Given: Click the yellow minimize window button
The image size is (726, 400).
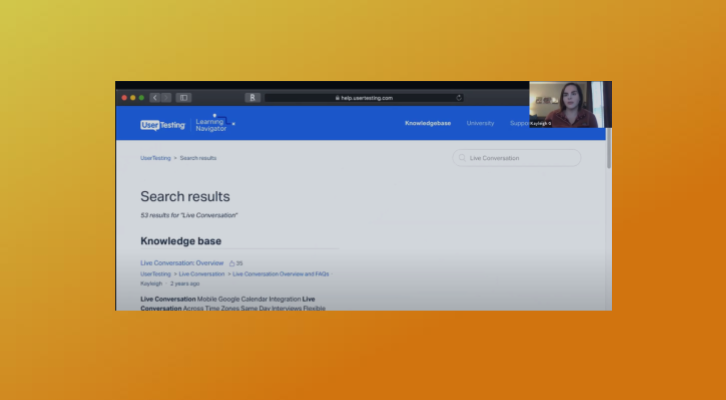Looking at the screenshot, I should coord(133,98).
